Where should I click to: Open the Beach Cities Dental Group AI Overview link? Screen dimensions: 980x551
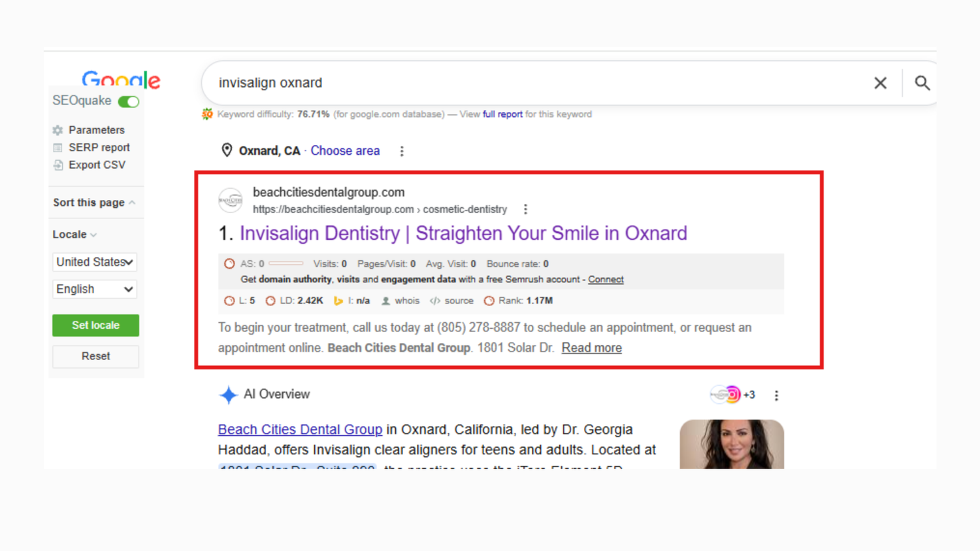[300, 429]
